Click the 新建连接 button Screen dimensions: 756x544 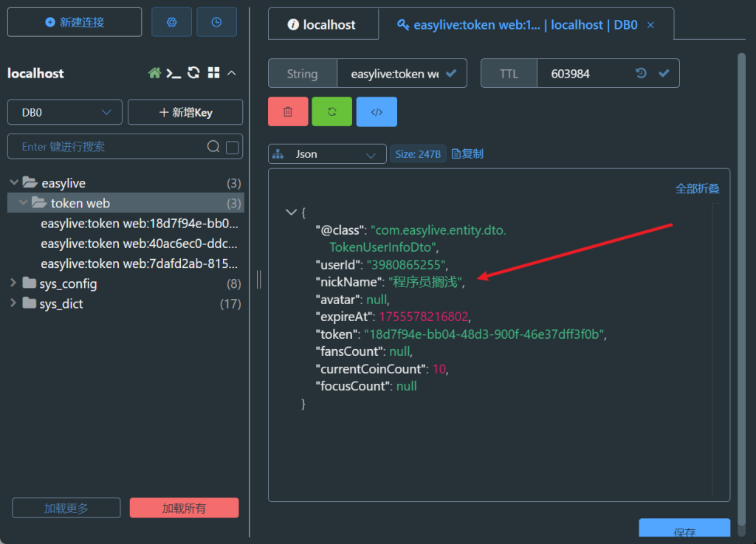[x=75, y=22]
